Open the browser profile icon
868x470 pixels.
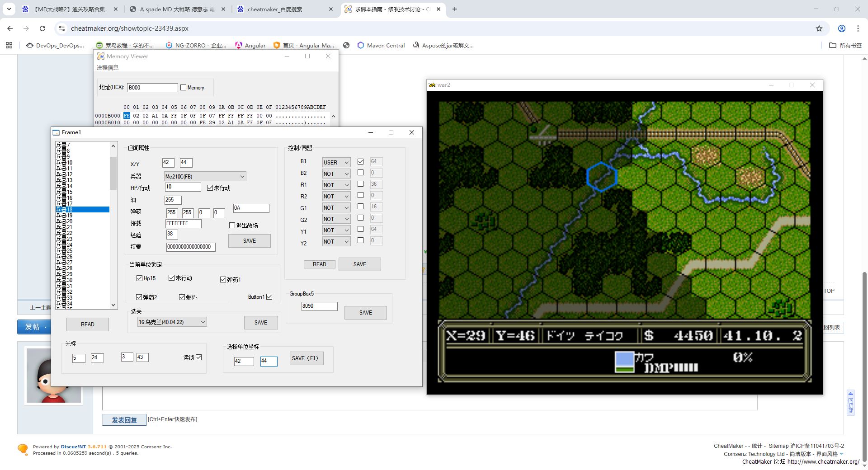pyautogui.click(x=841, y=28)
